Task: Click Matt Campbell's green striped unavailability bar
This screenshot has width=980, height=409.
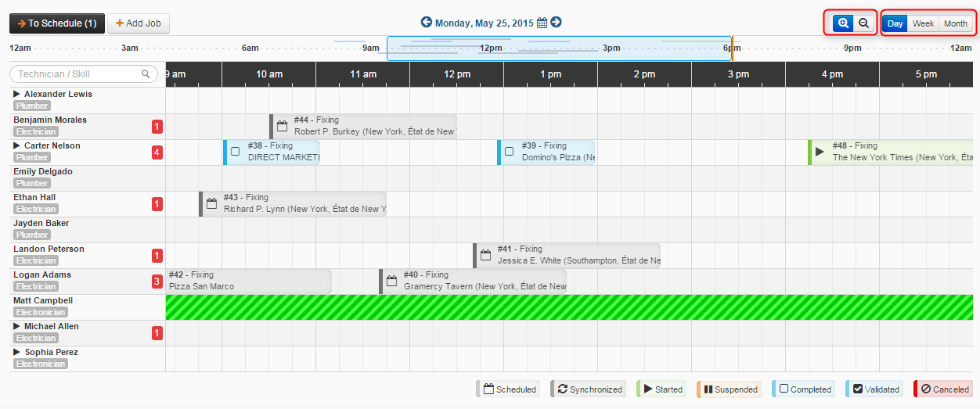Action: (569, 307)
